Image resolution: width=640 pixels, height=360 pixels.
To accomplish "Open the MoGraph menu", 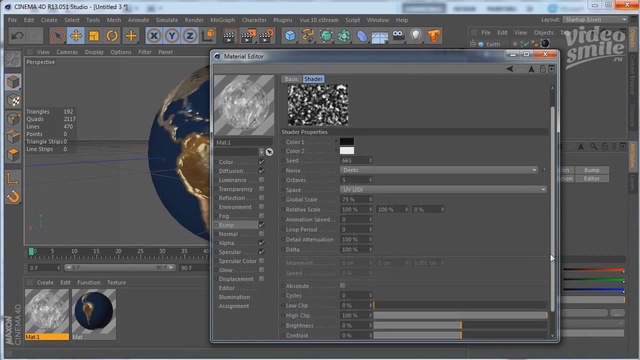I will tap(222, 20).
